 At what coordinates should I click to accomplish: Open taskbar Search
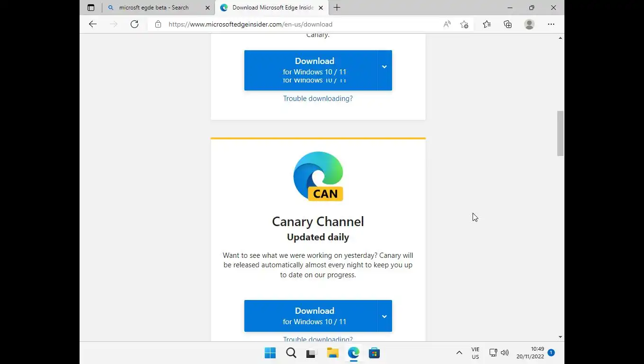(291, 353)
